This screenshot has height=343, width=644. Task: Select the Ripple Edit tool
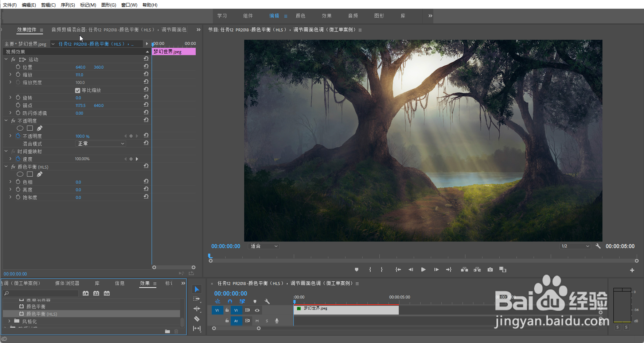197,309
